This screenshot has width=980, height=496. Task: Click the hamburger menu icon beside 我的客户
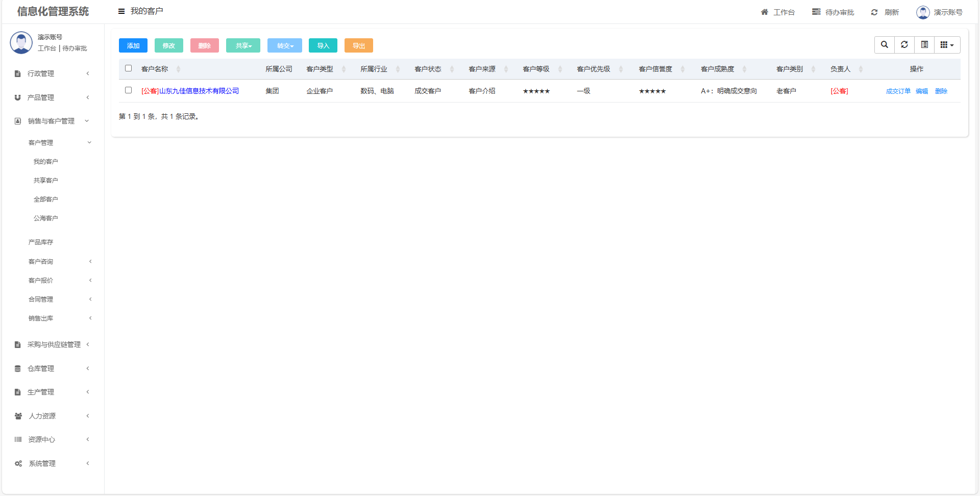pyautogui.click(x=121, y=11)
